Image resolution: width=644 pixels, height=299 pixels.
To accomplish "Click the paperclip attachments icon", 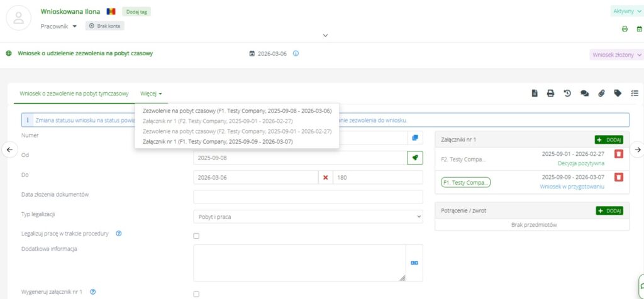I will pyautogui.click(x=601, y=94).
